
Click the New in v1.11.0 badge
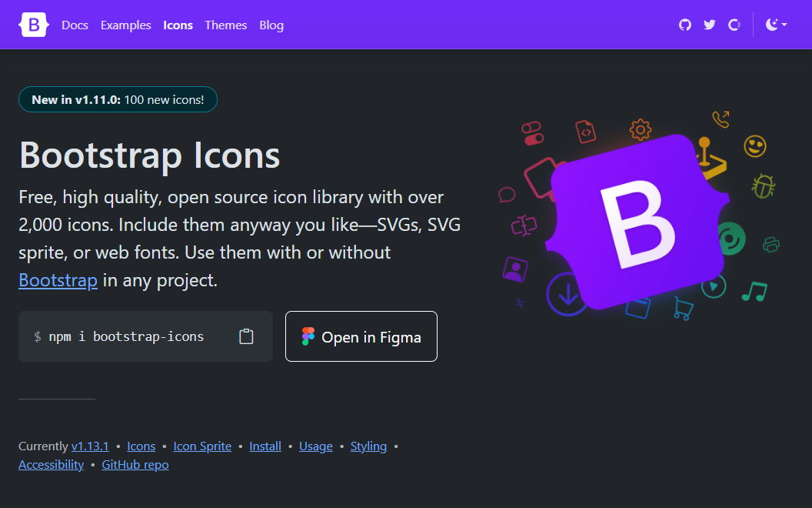point(118,99)
